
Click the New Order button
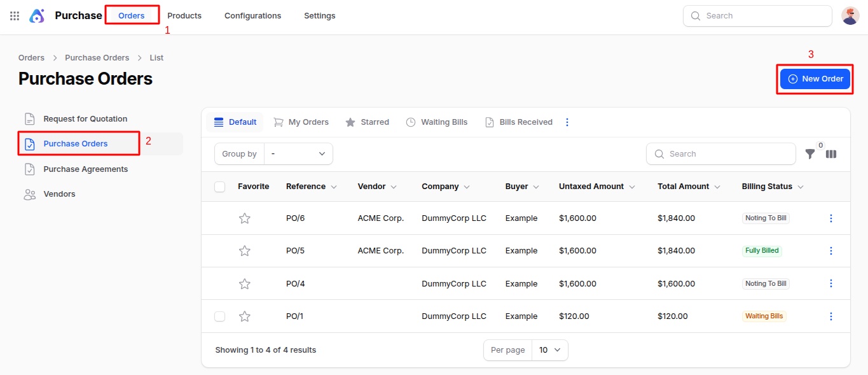pos(815,79)
